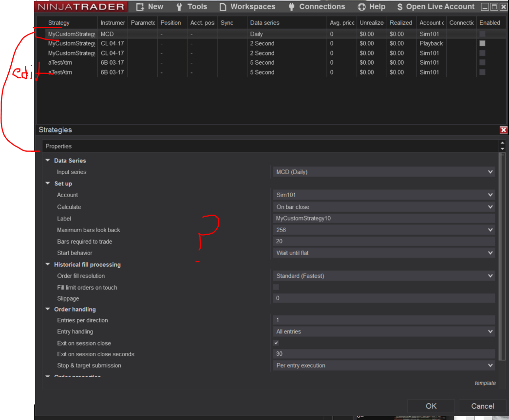Image resolution: width=509 pixels, height=420 pixels.
Task: Toggle Enabled for second aTestAtm row
Action: click(x=482, y=72)
